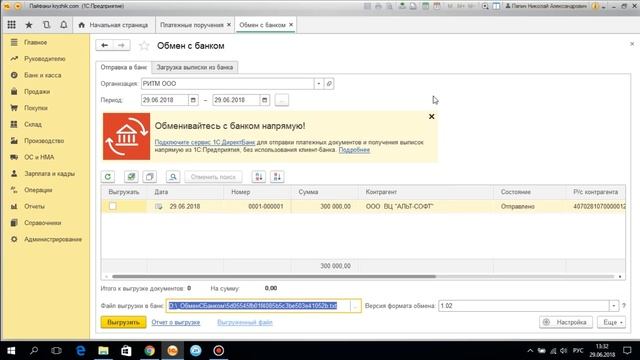Screen dimensions: 640x360
Task: Expand the Организация dropdown arrow
Action: click(x=319, y=84)
